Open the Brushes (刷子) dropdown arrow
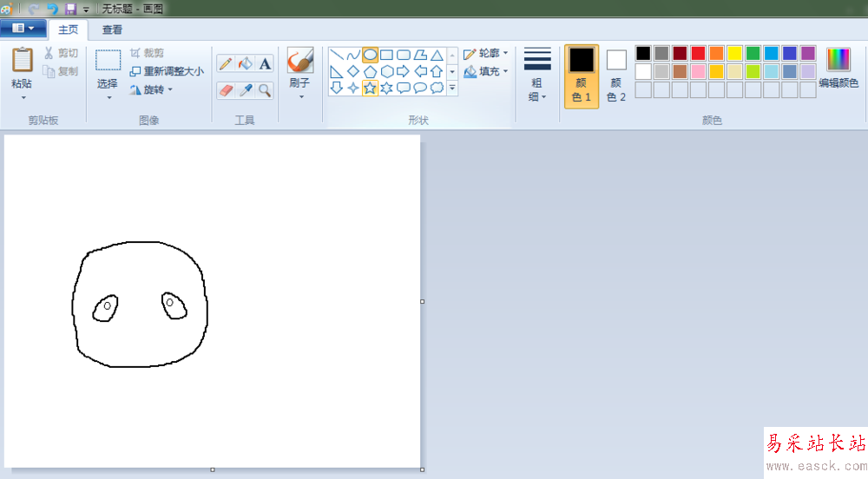The width and height of the screenshot is (868, 479). coord(301,97)
